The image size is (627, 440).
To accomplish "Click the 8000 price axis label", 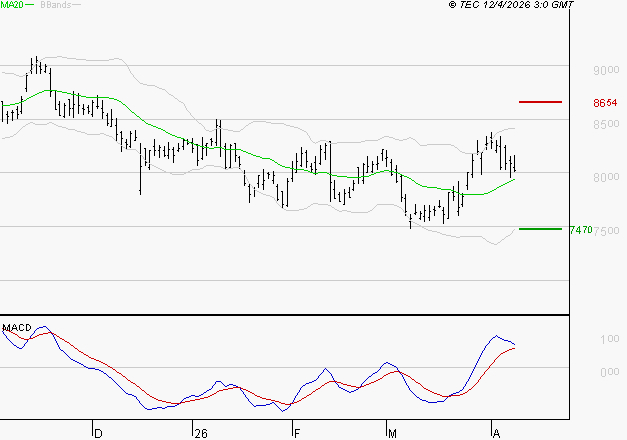I will click(606, 177).
